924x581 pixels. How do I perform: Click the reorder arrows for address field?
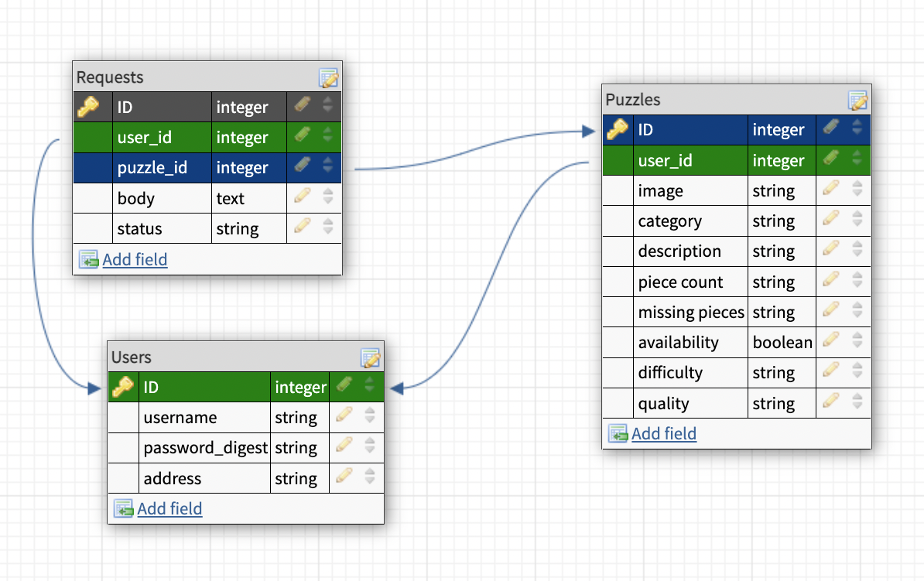pyautogui.click(x=369, y=476)
